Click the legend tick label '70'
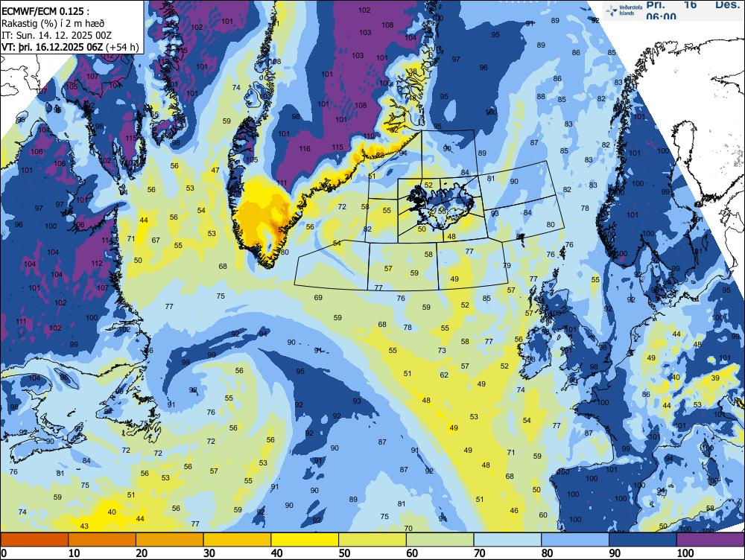745x560 pixels. (479, 553)
